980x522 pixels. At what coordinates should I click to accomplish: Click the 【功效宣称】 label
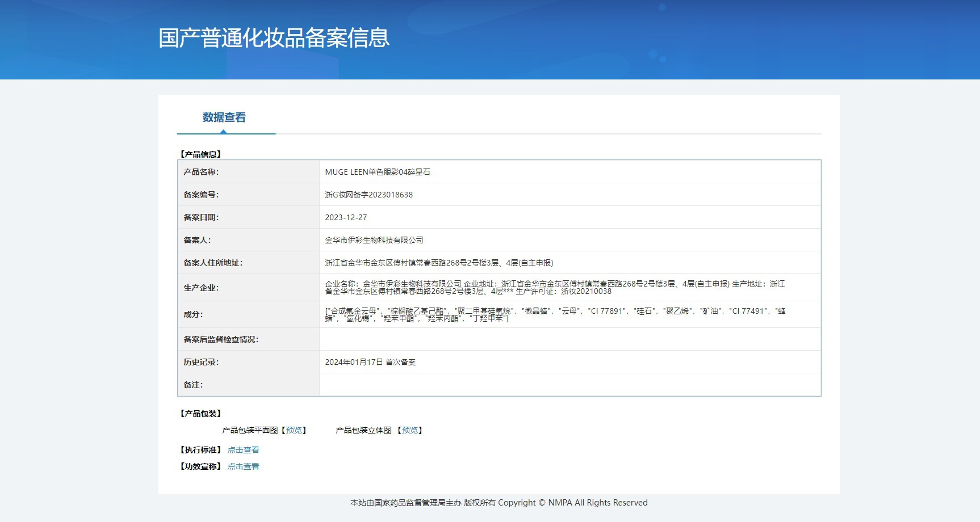(201, 466)
